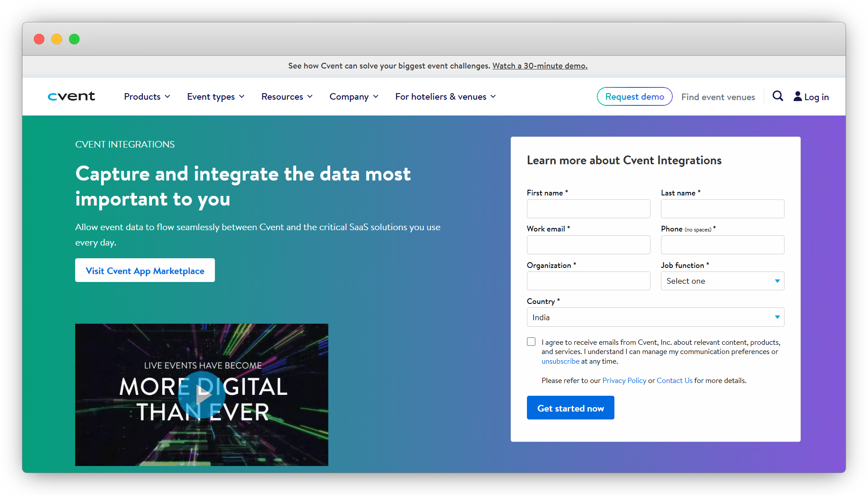Play the Live Events video
868x495 pixels.
[202, 394]
